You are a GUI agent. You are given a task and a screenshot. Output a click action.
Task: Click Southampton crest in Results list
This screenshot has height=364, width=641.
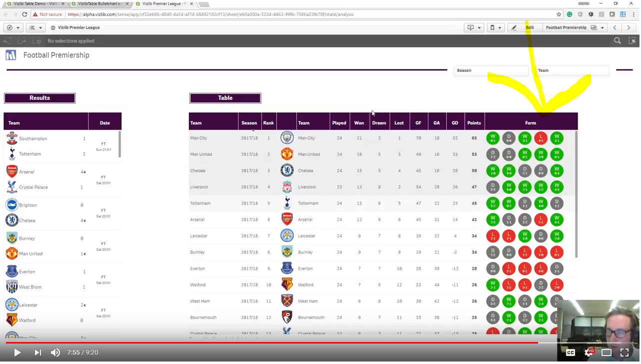click(x=12, y=138)
